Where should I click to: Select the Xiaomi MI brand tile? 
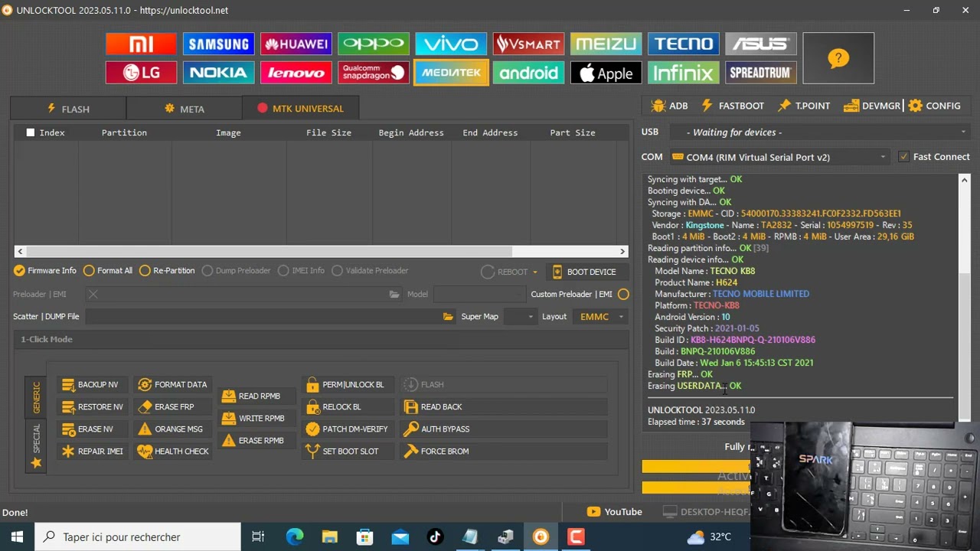click(141, 44)
